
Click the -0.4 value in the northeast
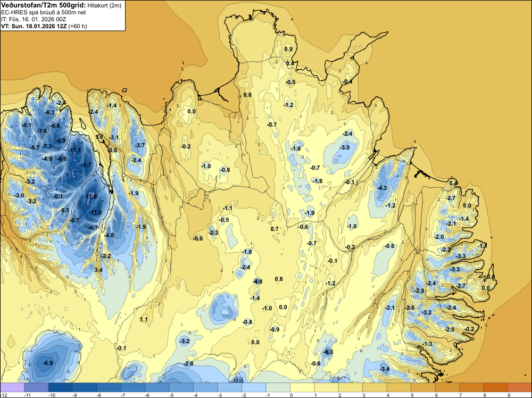point(347,82)
